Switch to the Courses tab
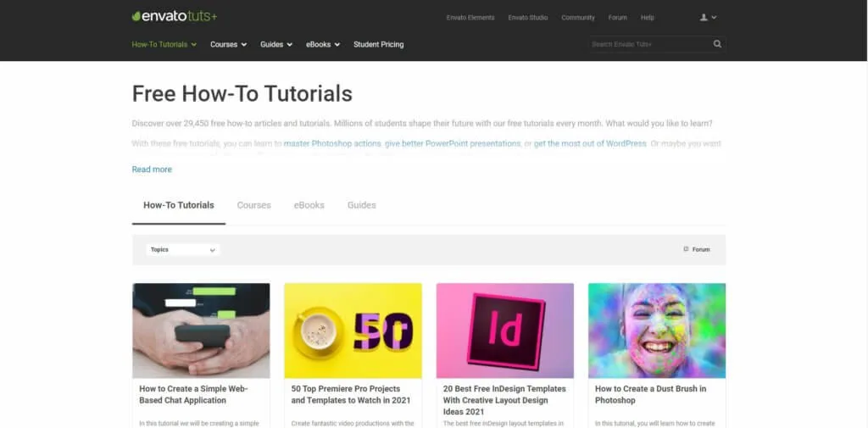The image size is (868, 428). click(254, 205)
